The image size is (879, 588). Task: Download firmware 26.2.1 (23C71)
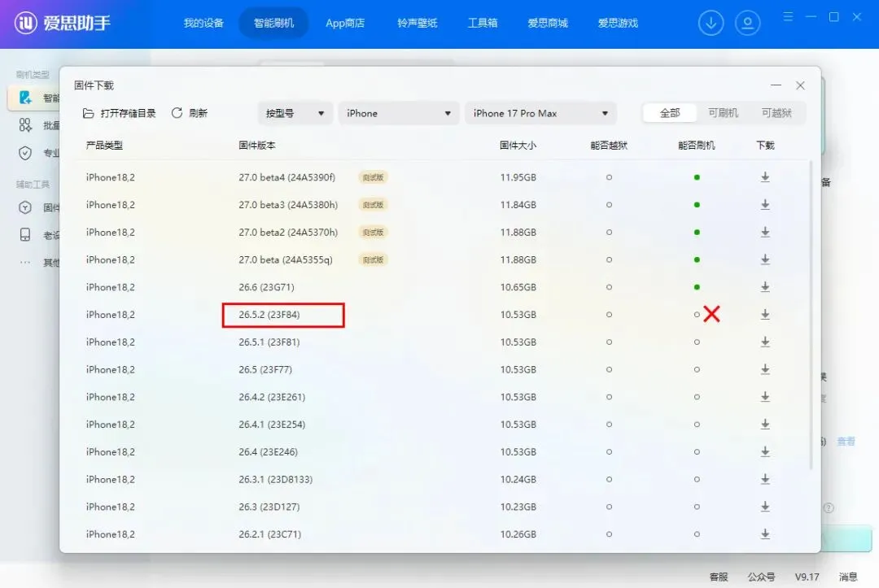point(765,534)
